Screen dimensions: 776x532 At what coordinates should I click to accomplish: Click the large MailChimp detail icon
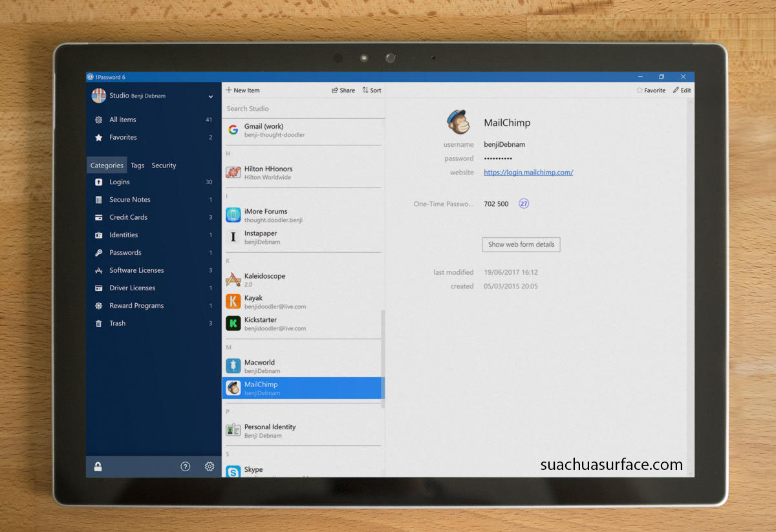458,122
